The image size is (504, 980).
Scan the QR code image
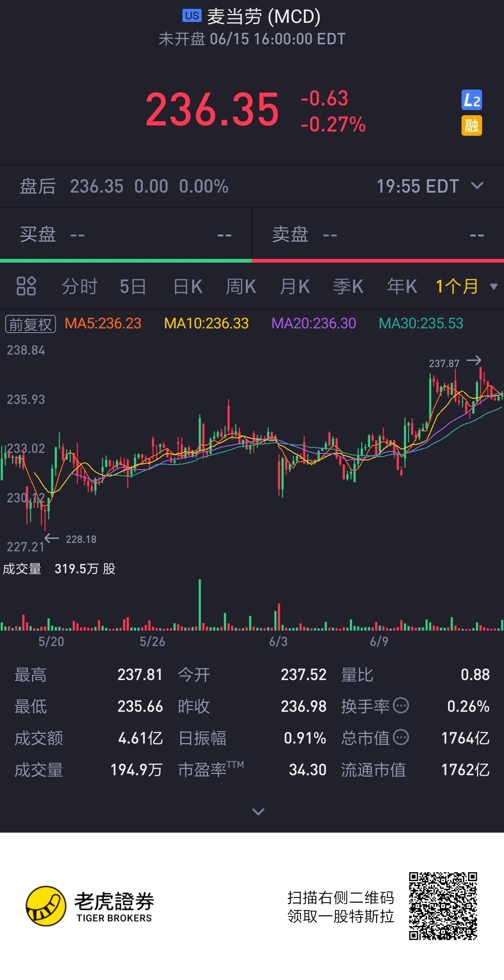(x=443, y=906)
